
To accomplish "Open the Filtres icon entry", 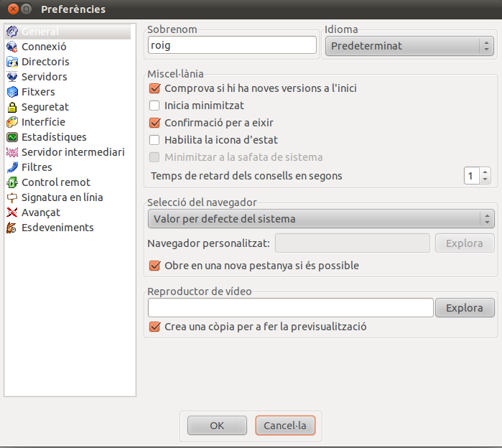I will tap(12, 167).
